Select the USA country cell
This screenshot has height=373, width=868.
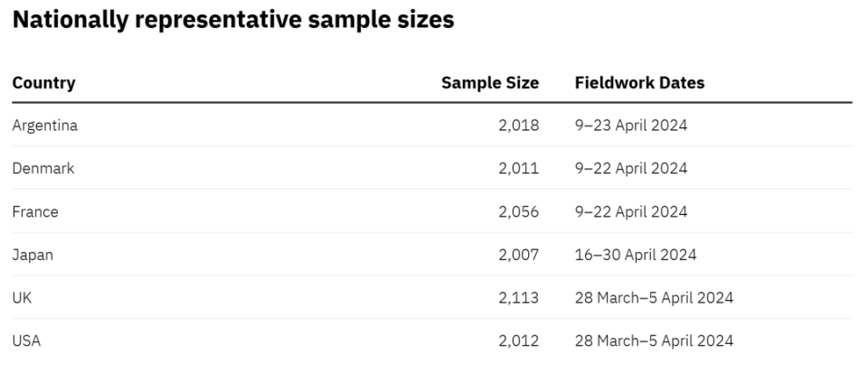click(x=26, y=341)
